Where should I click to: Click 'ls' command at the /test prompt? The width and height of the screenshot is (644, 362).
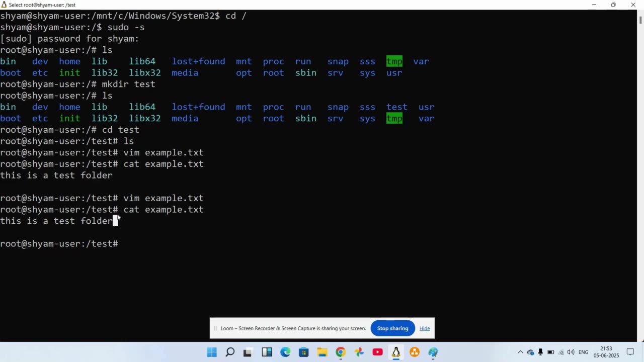tap(129, 141)
